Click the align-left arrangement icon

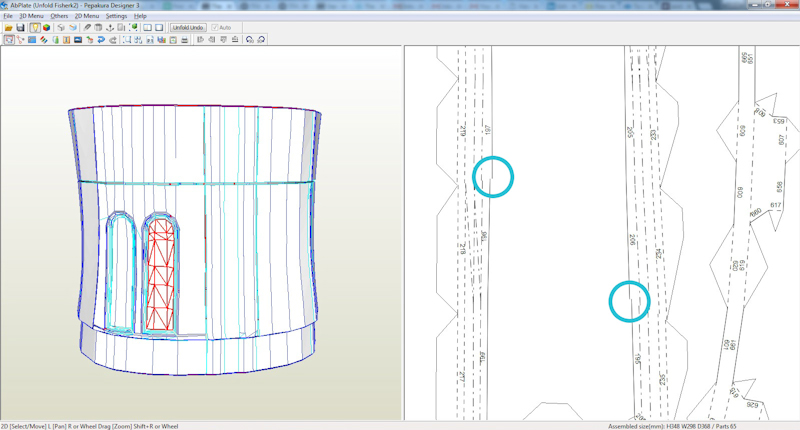click(201, 40)
